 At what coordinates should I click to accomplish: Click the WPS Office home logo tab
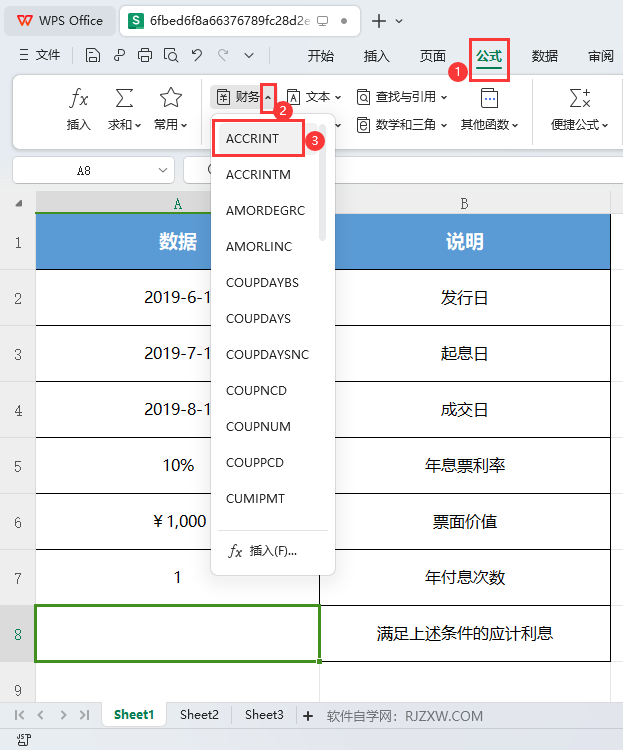pyautogui.click(x=60, y=21)
